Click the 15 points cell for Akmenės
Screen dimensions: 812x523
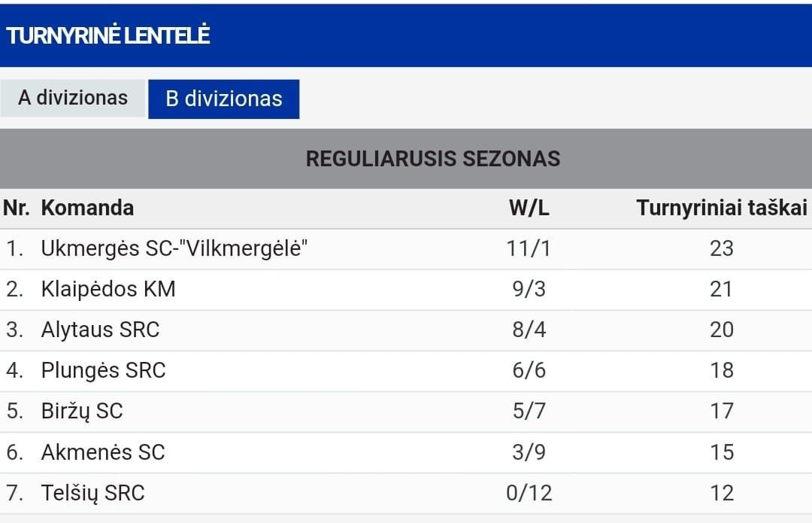pos(721,452)
